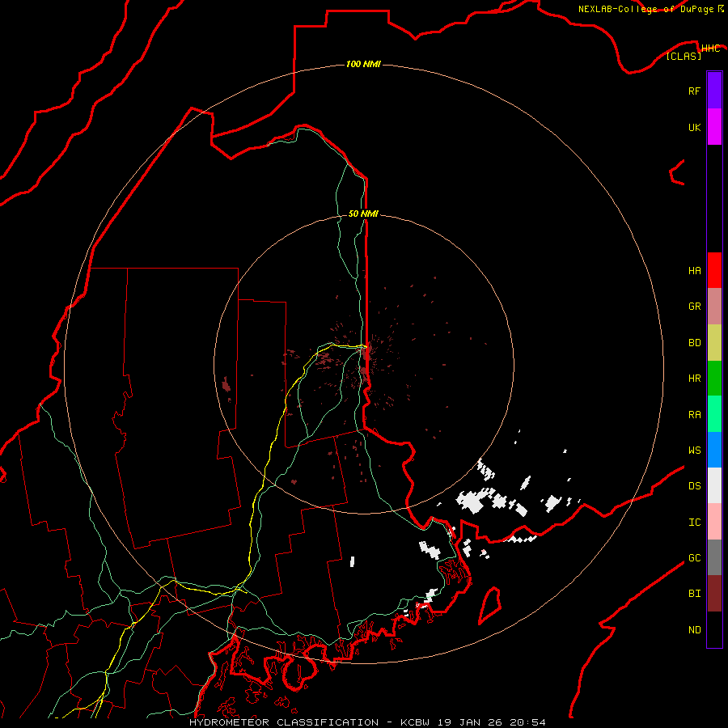728x728 pixels.
Task: Click the WS blue legend swatch
Action: click(x=714, y=450)
